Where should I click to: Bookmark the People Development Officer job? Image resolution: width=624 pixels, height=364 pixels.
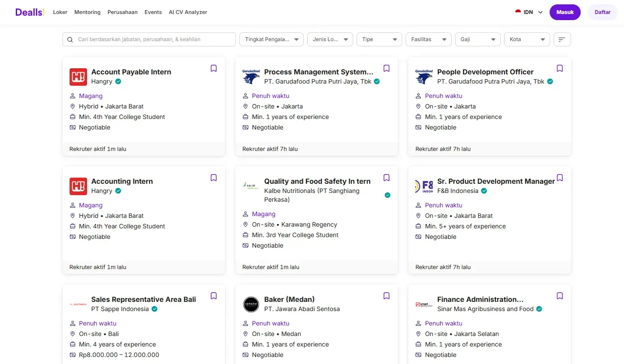tap(560, 68)
